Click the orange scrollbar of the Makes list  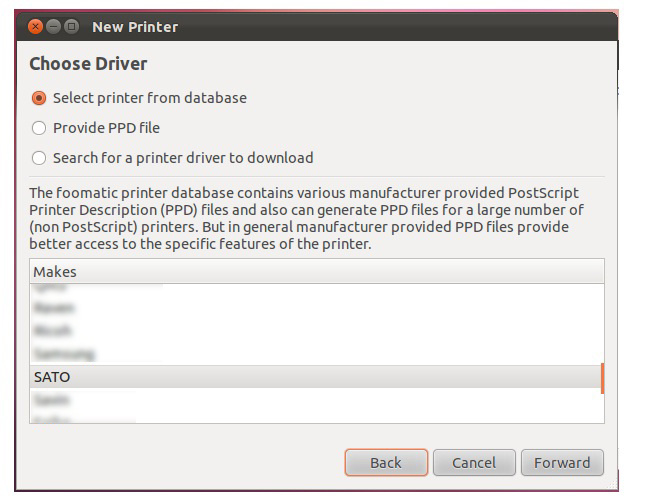click(x=602, y=378)
